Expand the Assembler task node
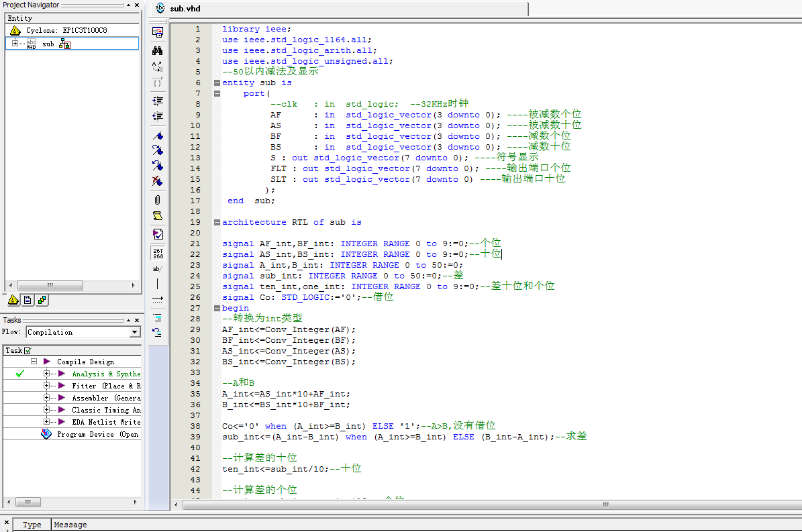The image size is (802, 532). [46, 398]
